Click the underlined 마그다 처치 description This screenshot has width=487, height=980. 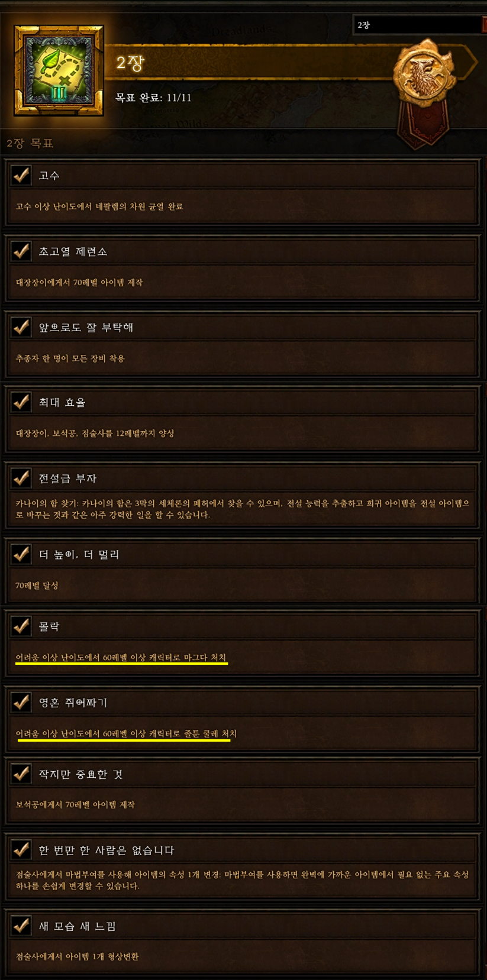pos(121,658)
